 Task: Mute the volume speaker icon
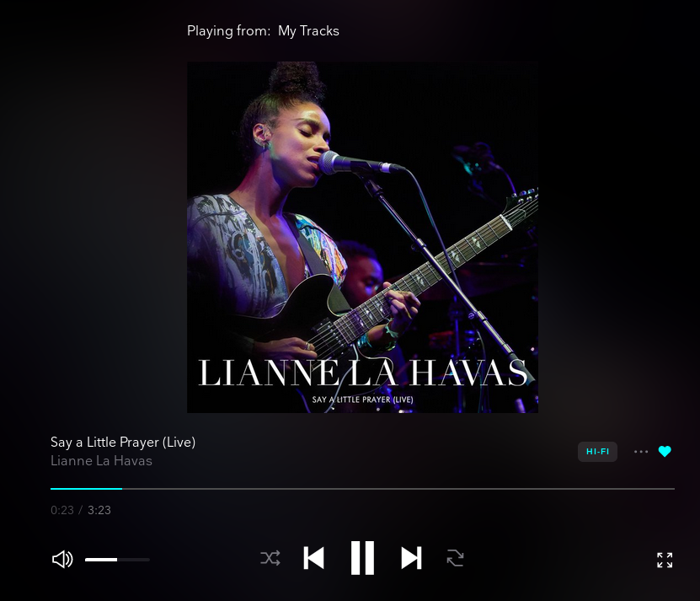point(62,559)
